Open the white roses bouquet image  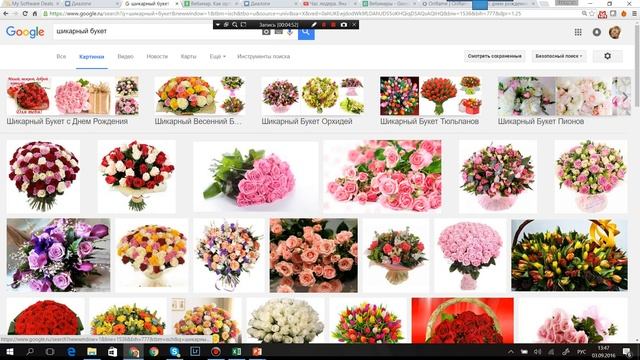coord(285,320)
